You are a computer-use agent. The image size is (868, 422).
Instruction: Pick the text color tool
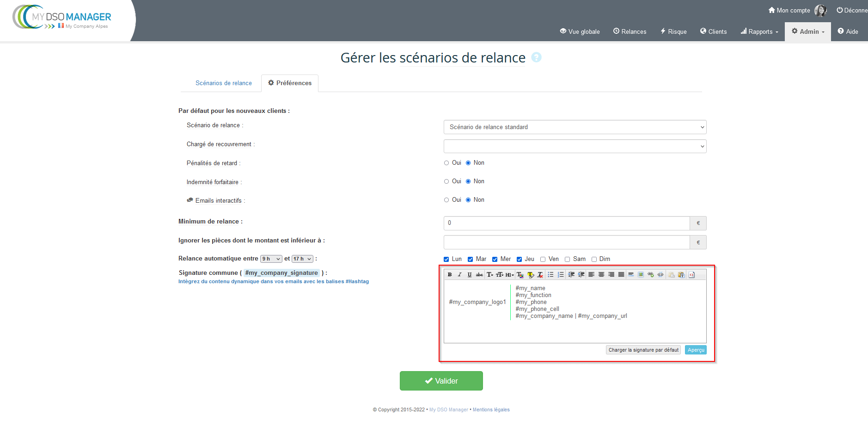click(x=520, y=275)
